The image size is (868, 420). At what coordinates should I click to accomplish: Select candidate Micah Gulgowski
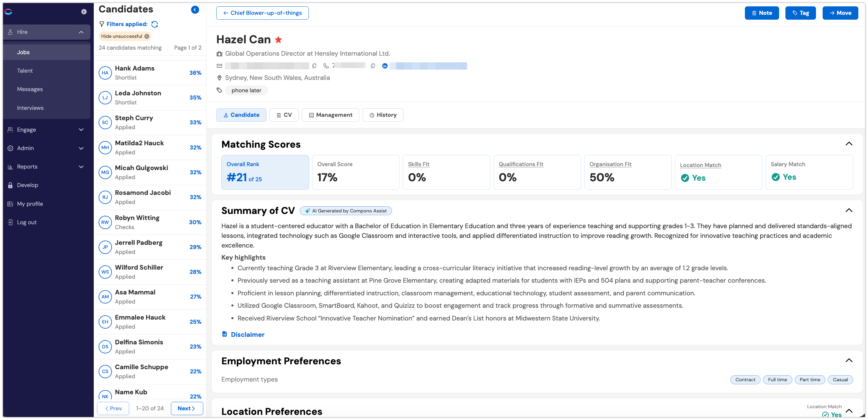click(x=150, y=172)
